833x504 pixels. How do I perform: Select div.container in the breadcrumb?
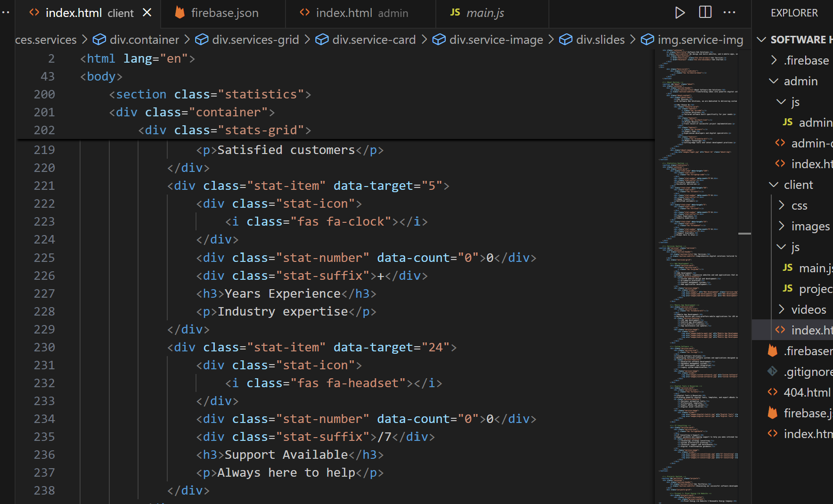[144, 40]
